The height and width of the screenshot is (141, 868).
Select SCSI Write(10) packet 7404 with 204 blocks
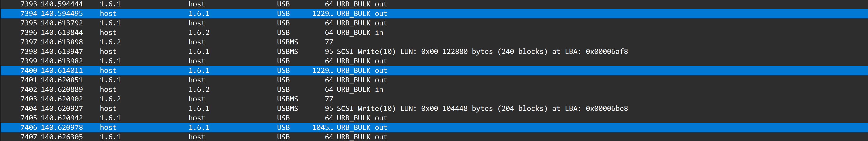click(x=434, y=108)
